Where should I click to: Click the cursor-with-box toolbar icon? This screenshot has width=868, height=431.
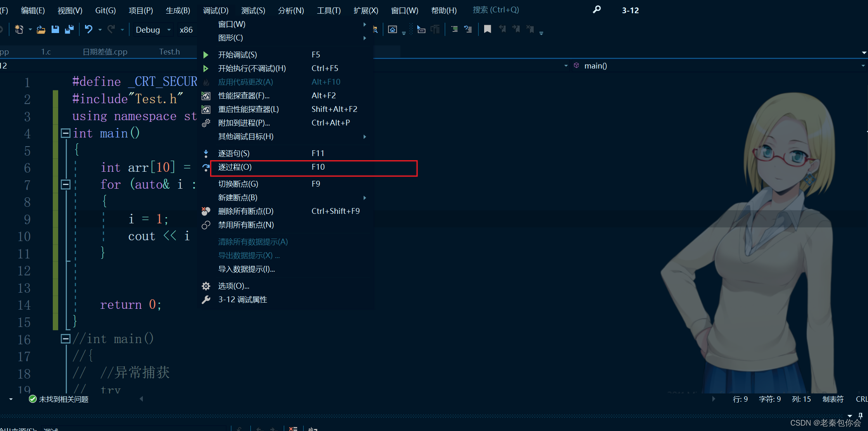(421, 29)
